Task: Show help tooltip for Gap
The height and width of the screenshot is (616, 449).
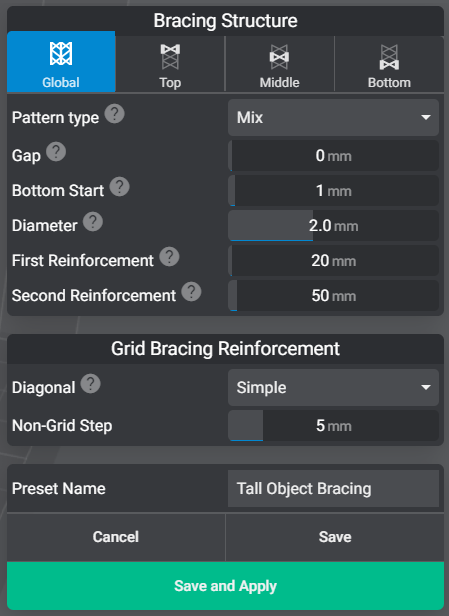Action: [x=56, y=152]
